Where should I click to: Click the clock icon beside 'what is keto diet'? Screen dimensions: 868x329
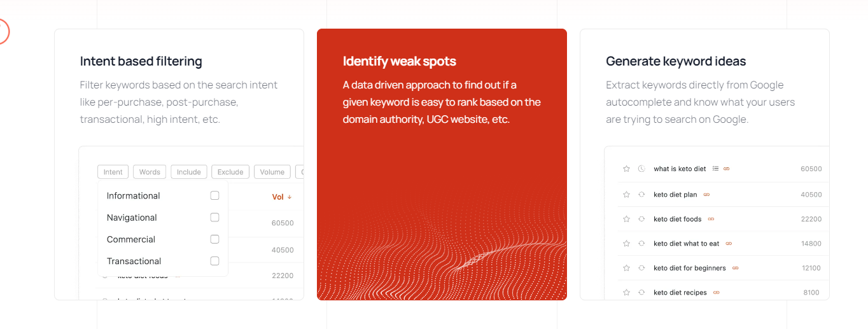click(x=641, y=169)
